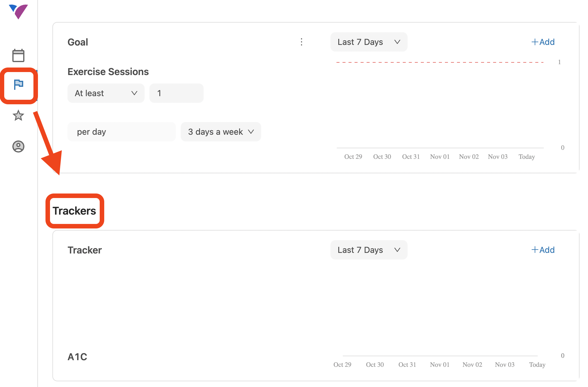Viewport: 588px width, 387px height.
Task: Click the Exercise Sessions goal title
Action: [108, 72]
